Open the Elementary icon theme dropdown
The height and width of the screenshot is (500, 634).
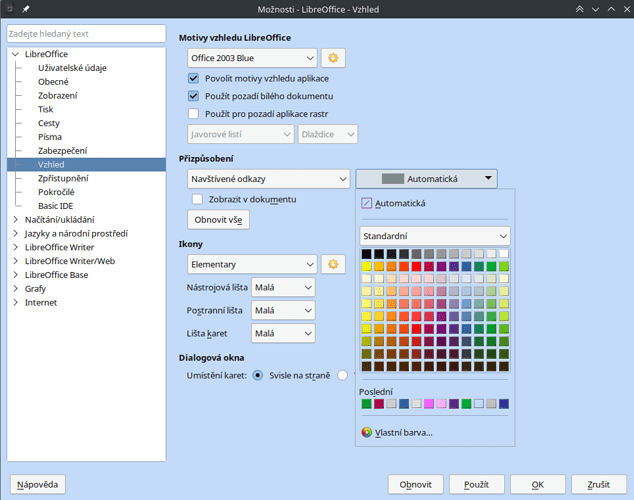[252, 264]
